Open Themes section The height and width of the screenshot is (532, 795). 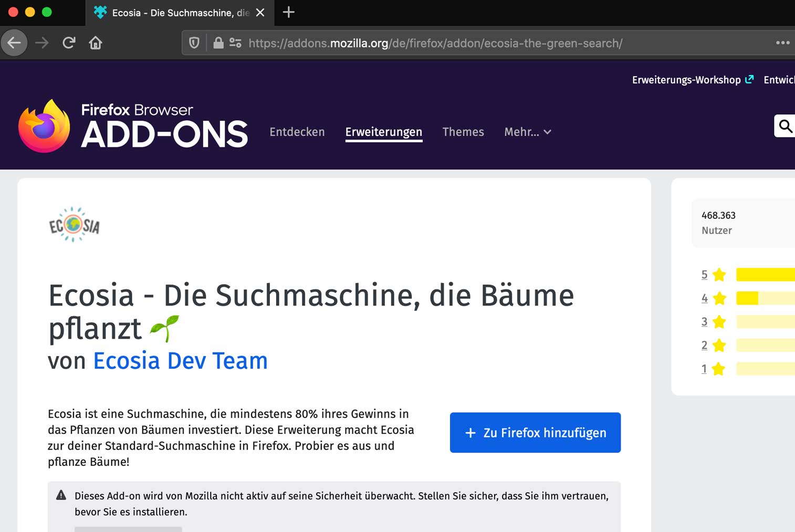click(463, 132)
